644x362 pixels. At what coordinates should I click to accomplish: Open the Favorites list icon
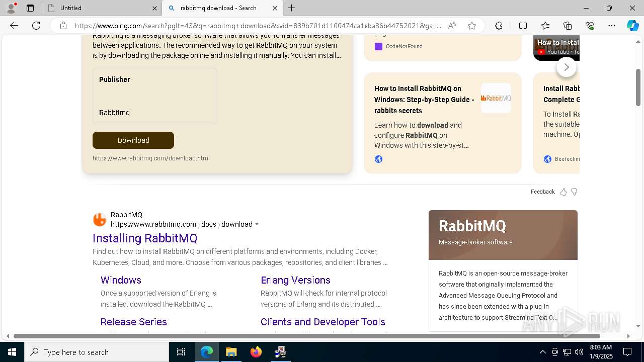(x=545, y=26)
